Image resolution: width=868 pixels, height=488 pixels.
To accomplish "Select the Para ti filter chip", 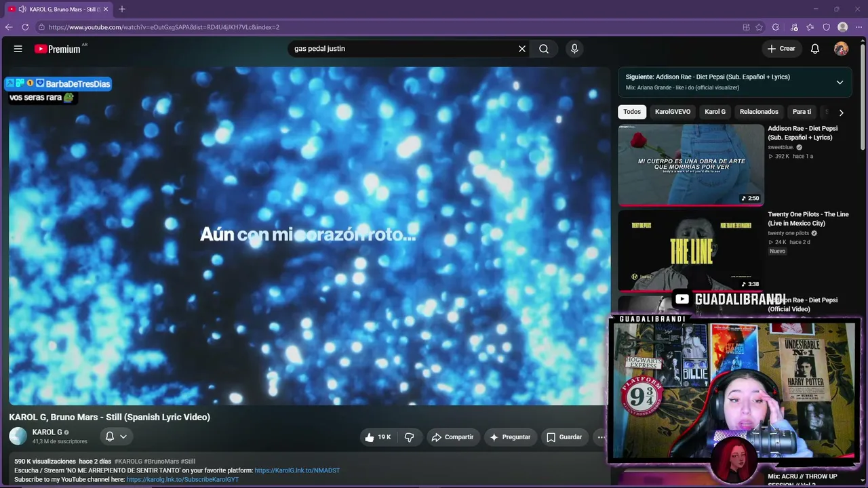I will (x=802, y=112).
